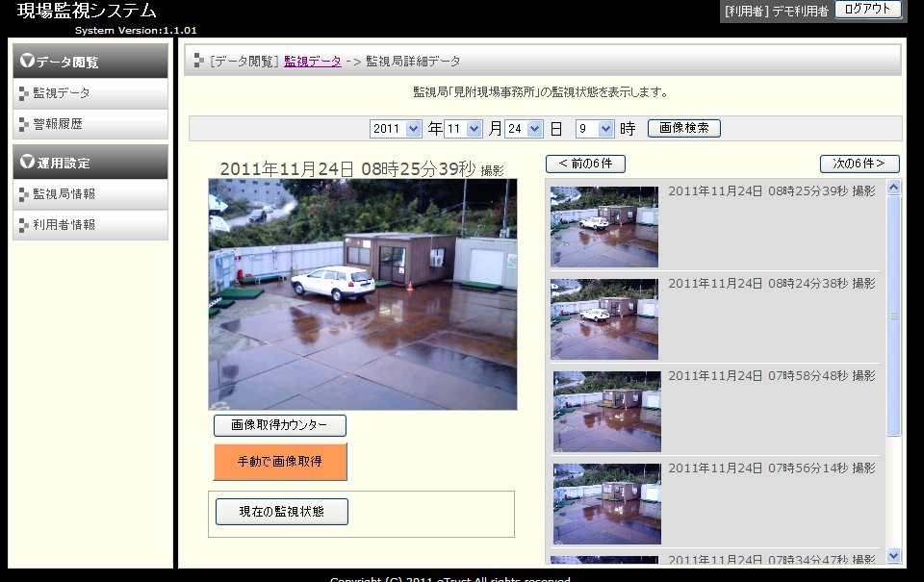The width and height of the screenshot is (924, 582).
Task: Click the データ閲覧 section header
Action: click(x=90, y=61)
